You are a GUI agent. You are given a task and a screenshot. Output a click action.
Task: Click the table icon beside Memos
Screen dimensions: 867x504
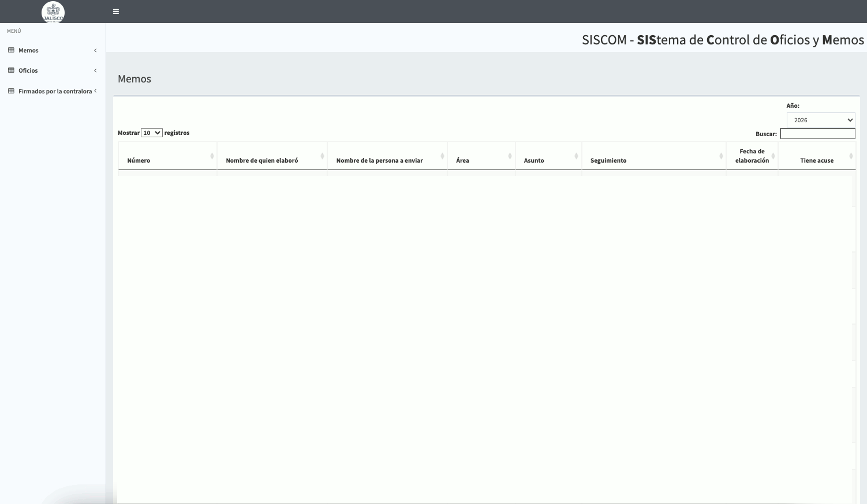tap(11, 50)
